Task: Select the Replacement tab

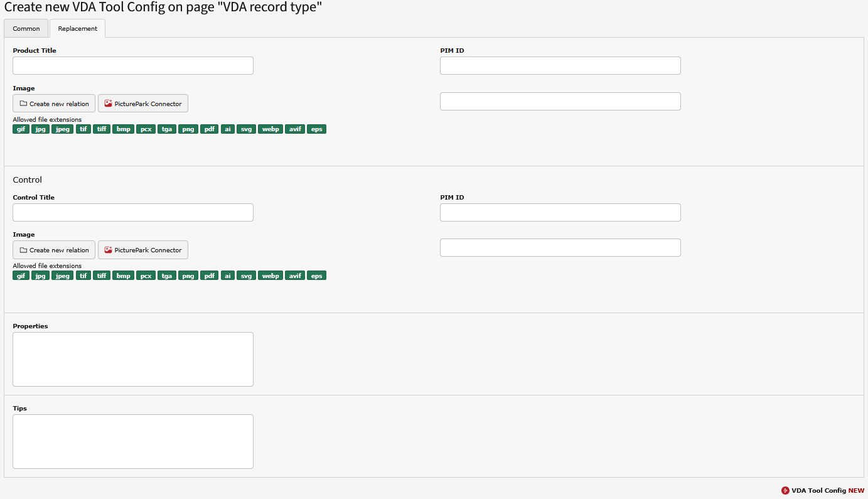Action: (77, 29)
